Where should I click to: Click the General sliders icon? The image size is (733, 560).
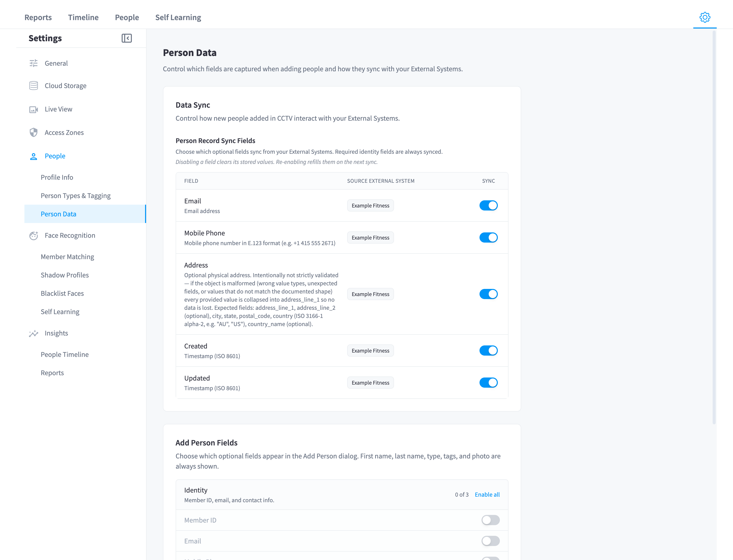coord(34,63)
